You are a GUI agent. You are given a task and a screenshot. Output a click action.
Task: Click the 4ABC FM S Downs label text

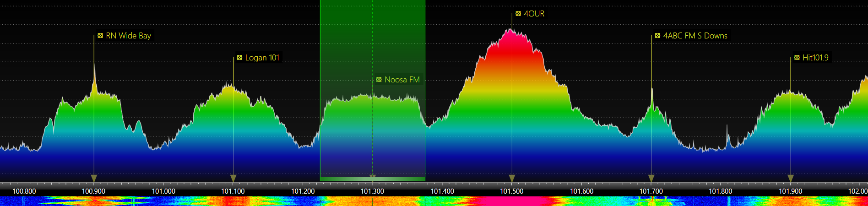pos(695,36)
